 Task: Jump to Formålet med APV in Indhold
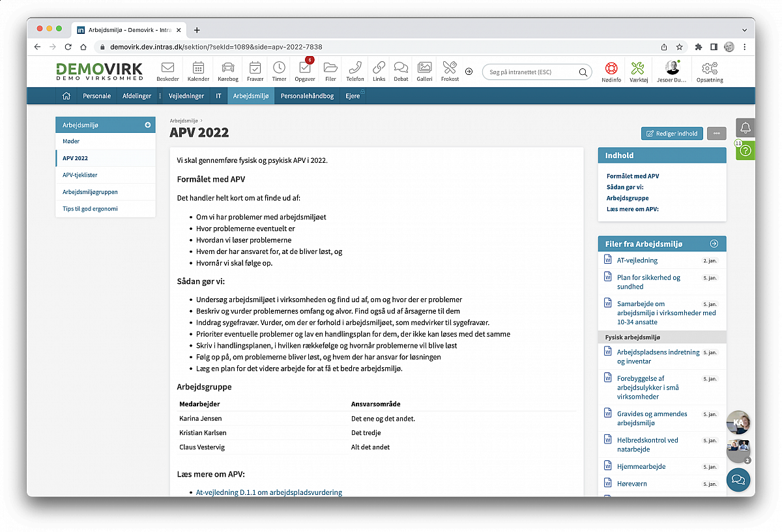tap(633, 176)
